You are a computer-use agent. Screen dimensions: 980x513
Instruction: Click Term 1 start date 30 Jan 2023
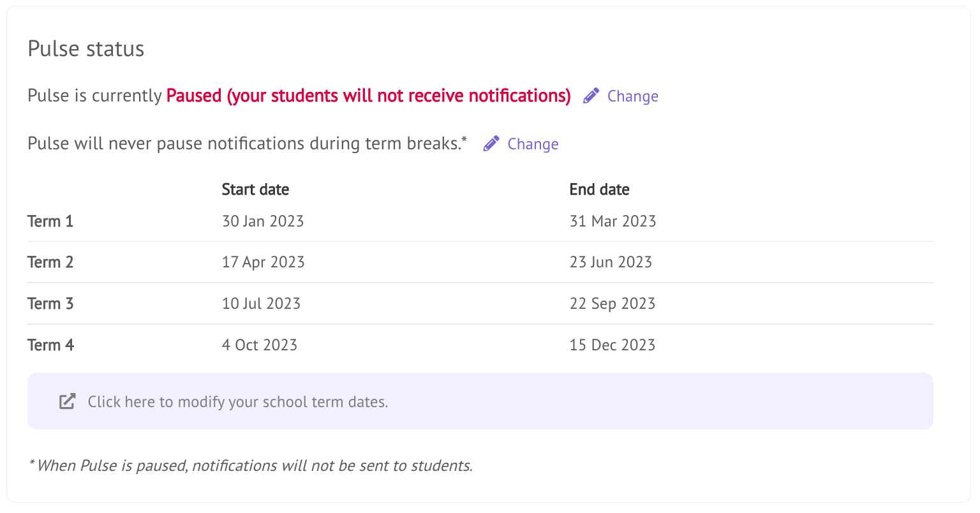point(263,221)
